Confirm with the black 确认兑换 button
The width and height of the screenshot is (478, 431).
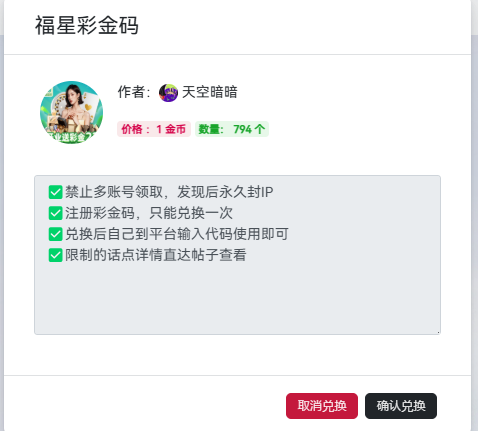401,406
